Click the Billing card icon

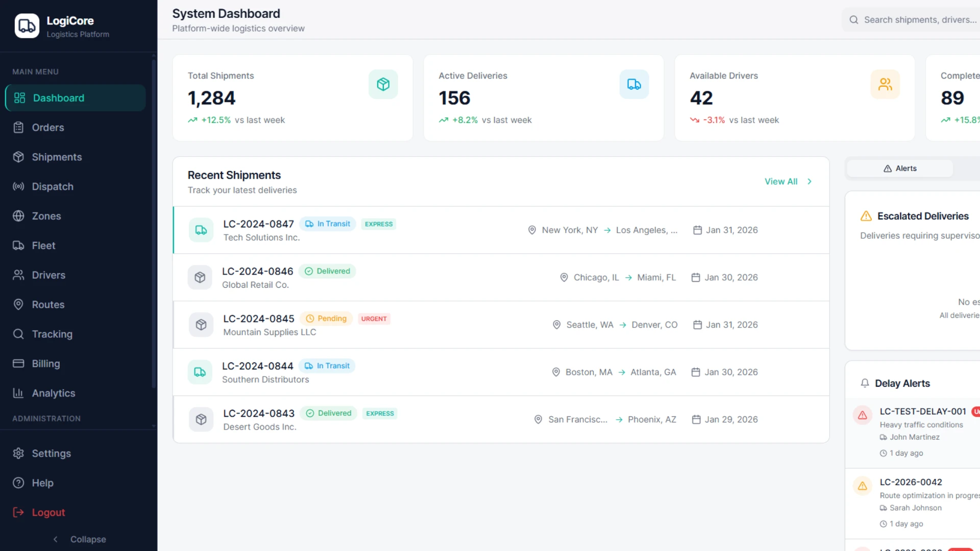18,364
